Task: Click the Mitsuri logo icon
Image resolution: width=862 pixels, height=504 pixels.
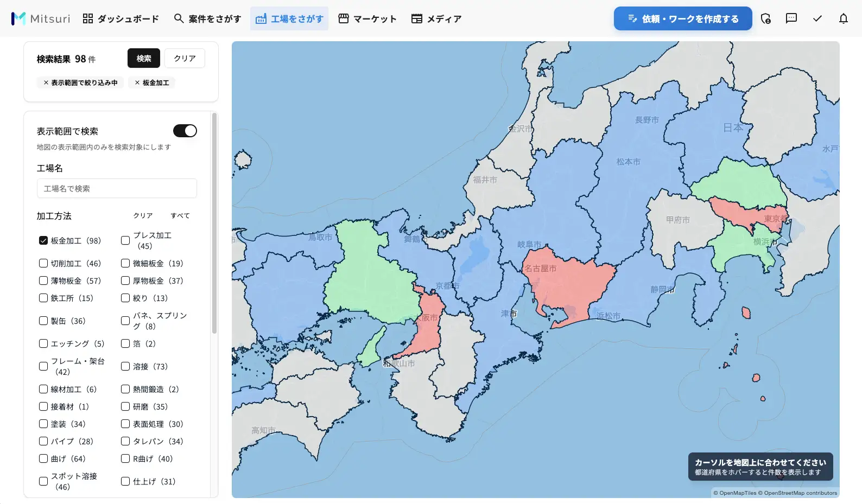Action: click(x=18, y=18)
